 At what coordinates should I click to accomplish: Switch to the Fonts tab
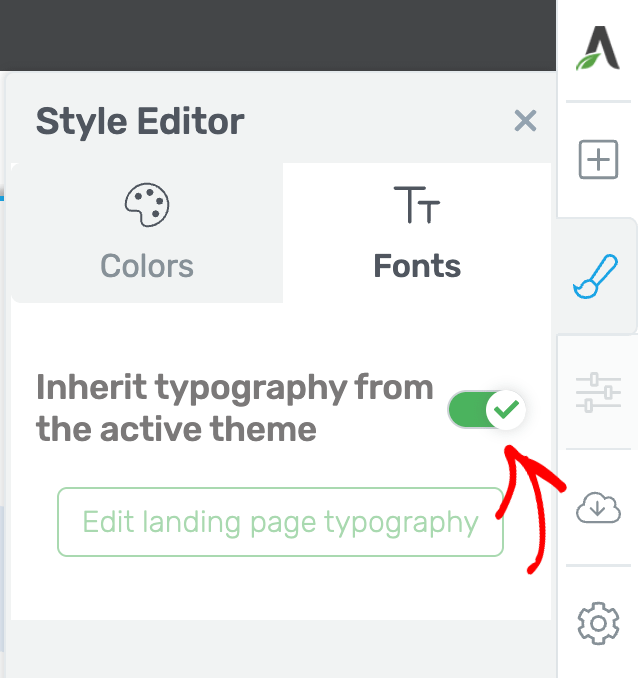point(417,233)
